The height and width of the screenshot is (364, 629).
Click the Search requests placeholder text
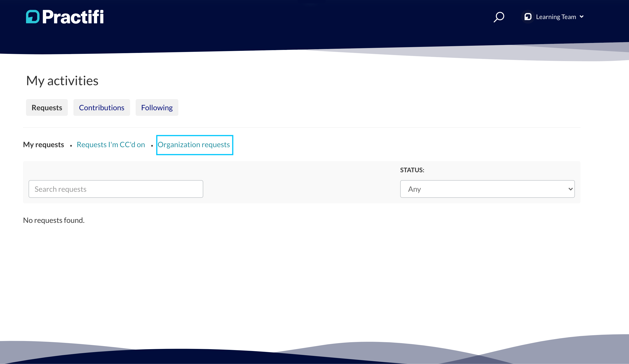coord(60,189)
